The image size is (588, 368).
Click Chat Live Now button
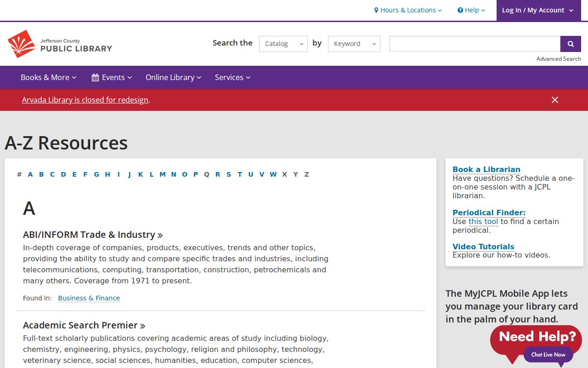tap(548, 355)
